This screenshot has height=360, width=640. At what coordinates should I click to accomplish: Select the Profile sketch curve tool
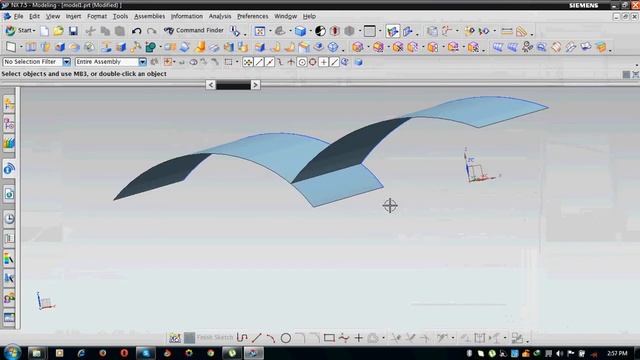[x=242, y=338]
